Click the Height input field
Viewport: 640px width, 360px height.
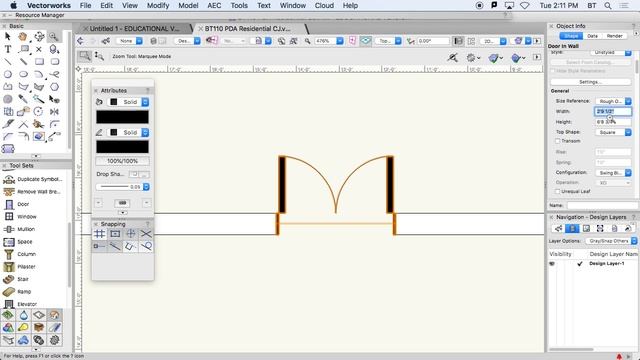pyautogui.click(x=613, y=122)
